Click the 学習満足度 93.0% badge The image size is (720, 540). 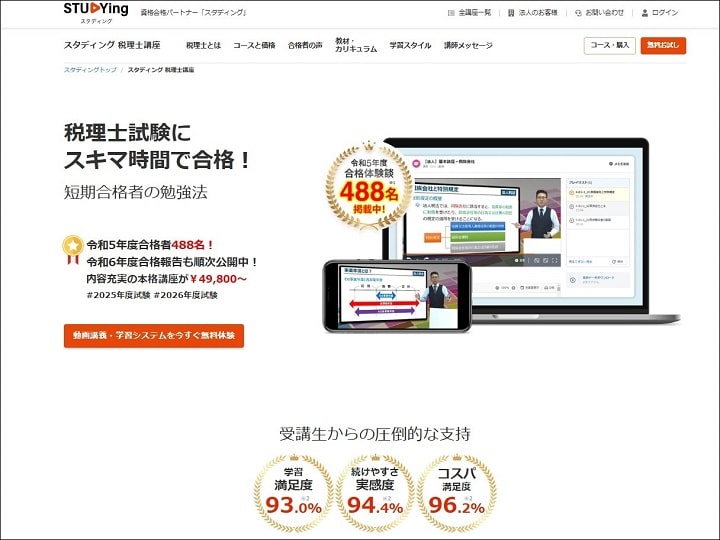[293, 493]
